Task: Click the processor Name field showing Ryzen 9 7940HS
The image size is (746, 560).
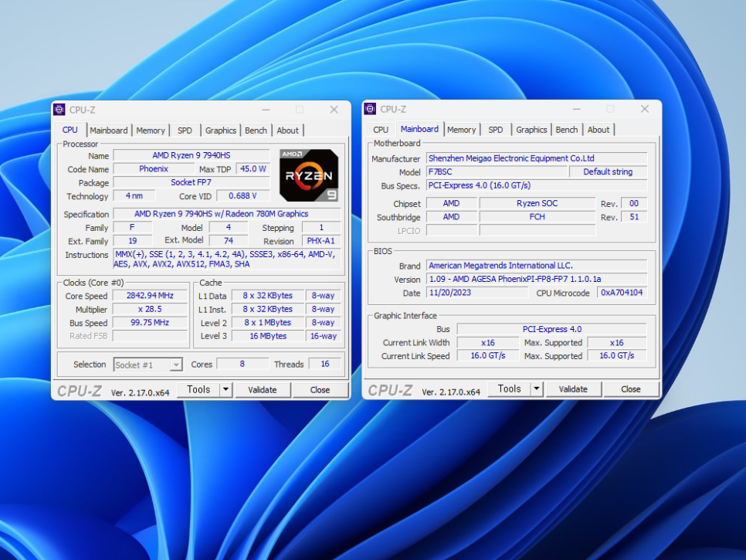Action: pos(191,155)
